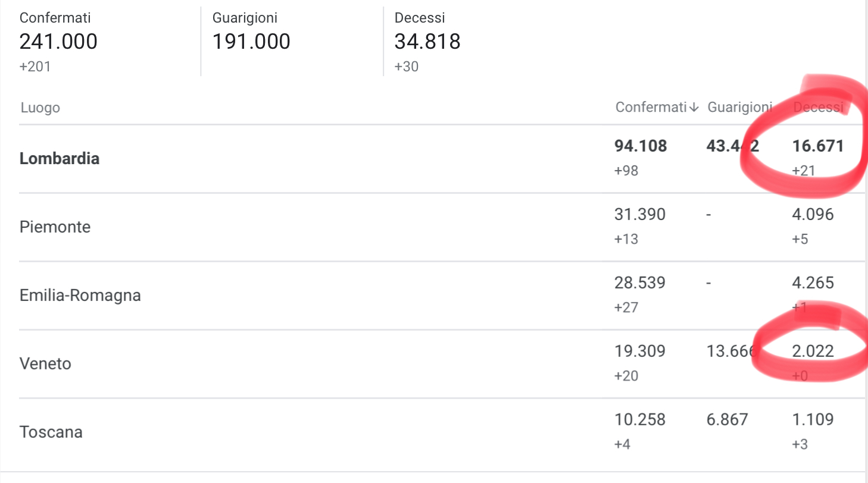Click the total Decessi value 34.818
The image size is (868, 483).
[x=427, y=42]
